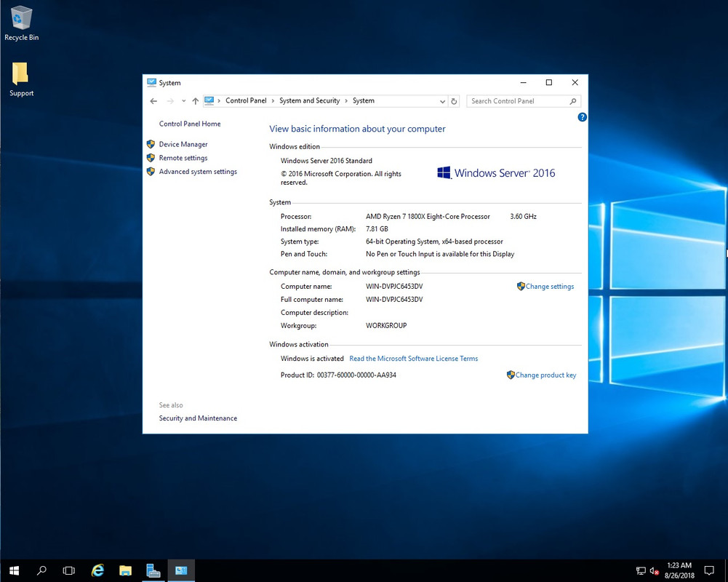This screenshot has width=728, height=582.
Task: Click WORKGROUP workgroup value
Action: [386, 326]
